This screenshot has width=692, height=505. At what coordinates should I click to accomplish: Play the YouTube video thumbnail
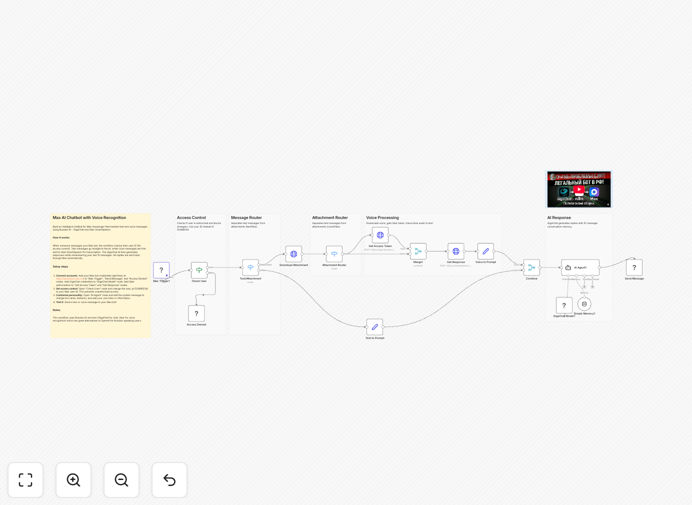point(579,189)
